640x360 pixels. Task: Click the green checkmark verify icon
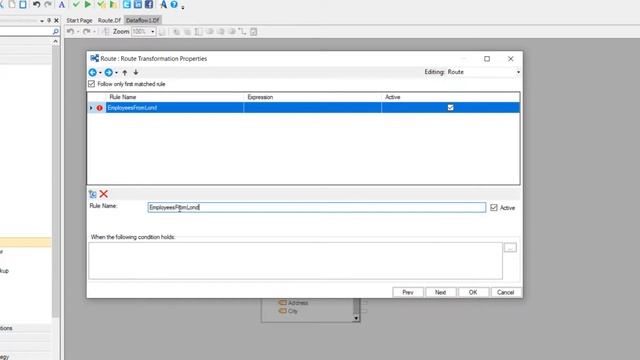pyautogui.click(x=76, y=4)
